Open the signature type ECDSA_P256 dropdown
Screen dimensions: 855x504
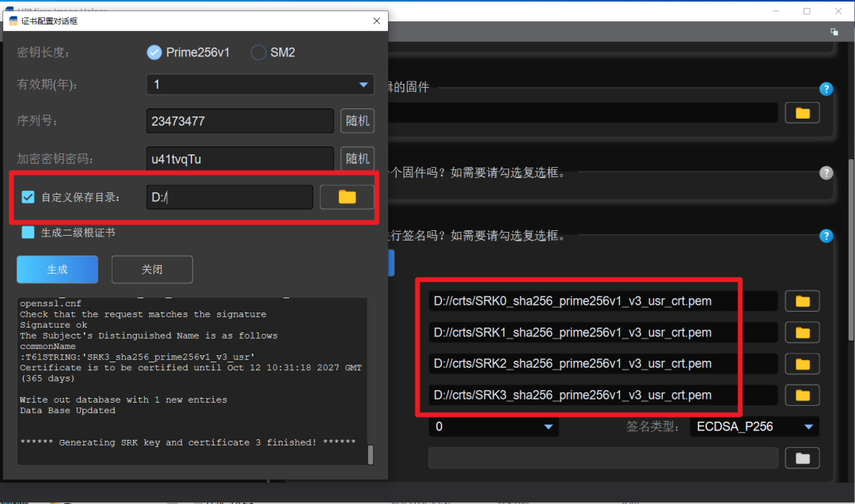pyautogui.click(x=754, y=426)
